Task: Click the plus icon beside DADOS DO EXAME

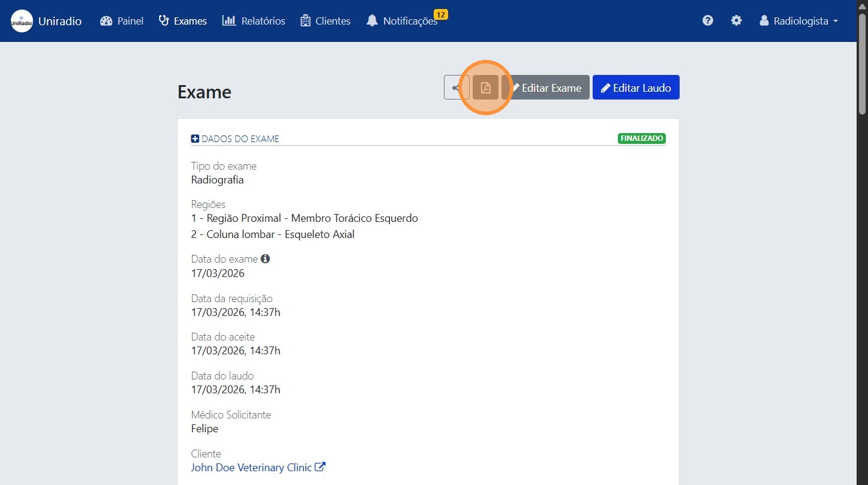Action: (195, 139)
